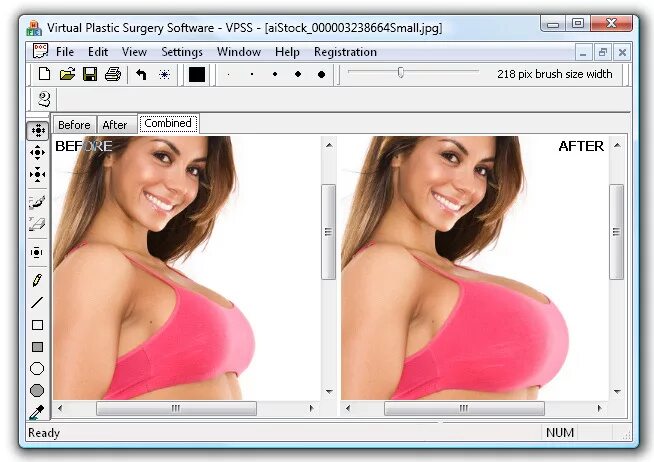Select the empty rectangle tool

(x=37, y=325)
